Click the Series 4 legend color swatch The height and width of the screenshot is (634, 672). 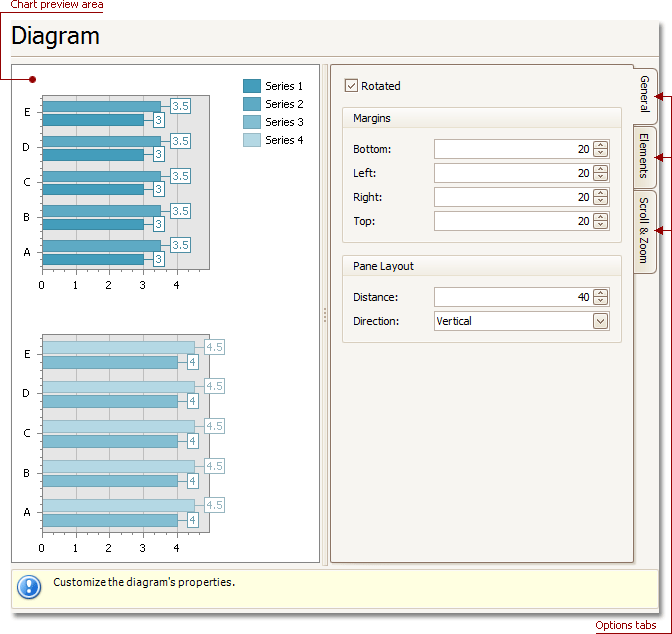click(252, 140)
